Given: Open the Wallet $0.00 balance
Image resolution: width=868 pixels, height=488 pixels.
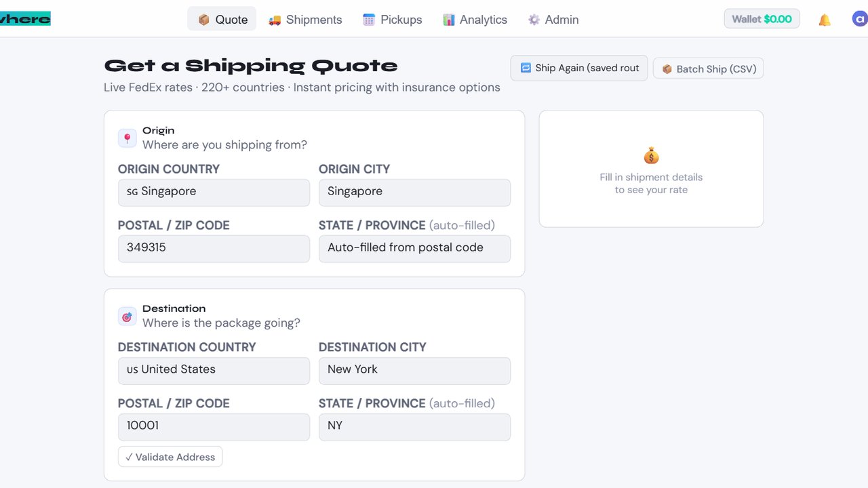Looking at the screenshot, I should [x=762, y=19].
